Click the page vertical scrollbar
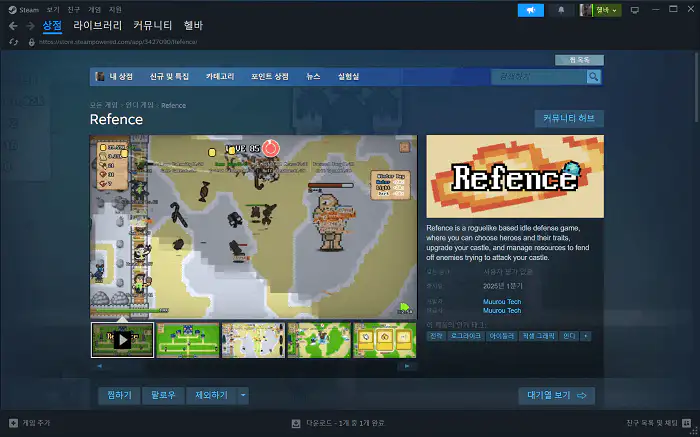 click(x=696, y=85)
